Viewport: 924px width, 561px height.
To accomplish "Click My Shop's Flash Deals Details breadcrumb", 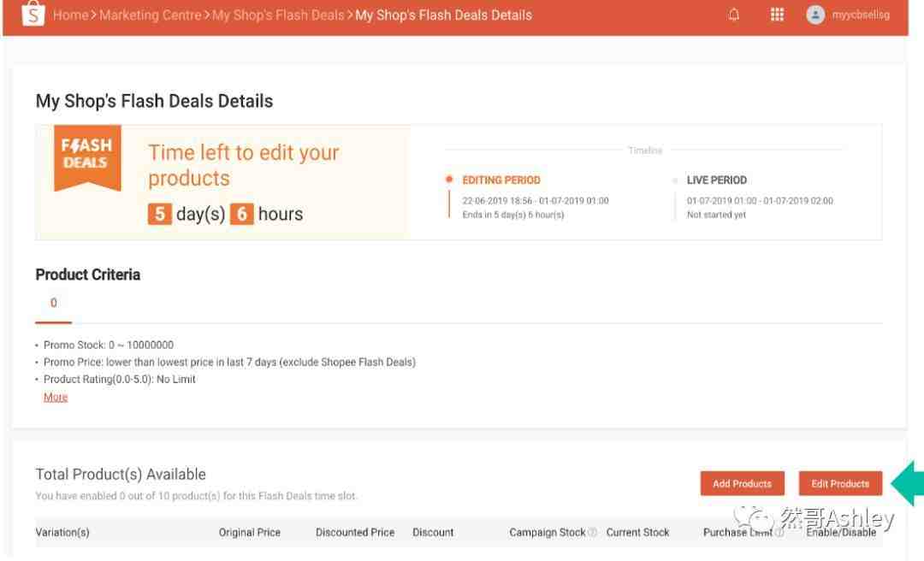I will pos(443,15).
